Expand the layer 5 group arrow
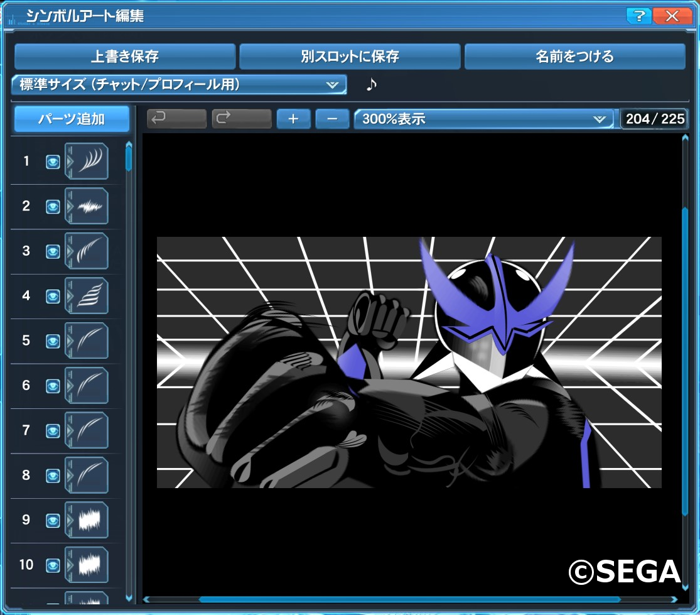The image size is (700, 615). coord(69,340)
